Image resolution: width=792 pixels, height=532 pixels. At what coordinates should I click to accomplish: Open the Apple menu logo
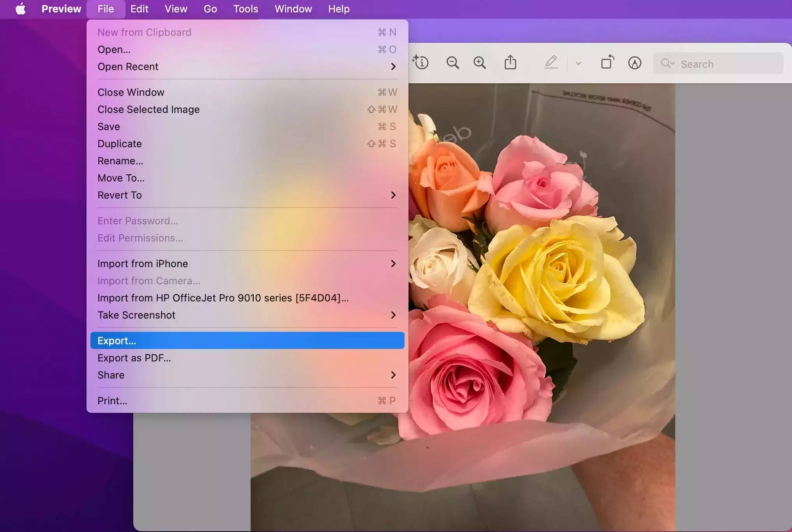21,9
